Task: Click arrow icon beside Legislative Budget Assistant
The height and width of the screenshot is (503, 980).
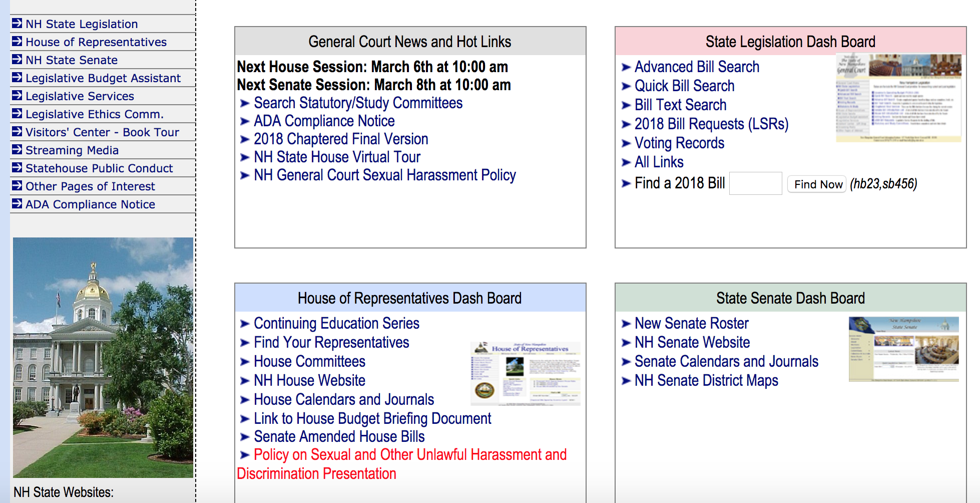Action: pos(17,78)
